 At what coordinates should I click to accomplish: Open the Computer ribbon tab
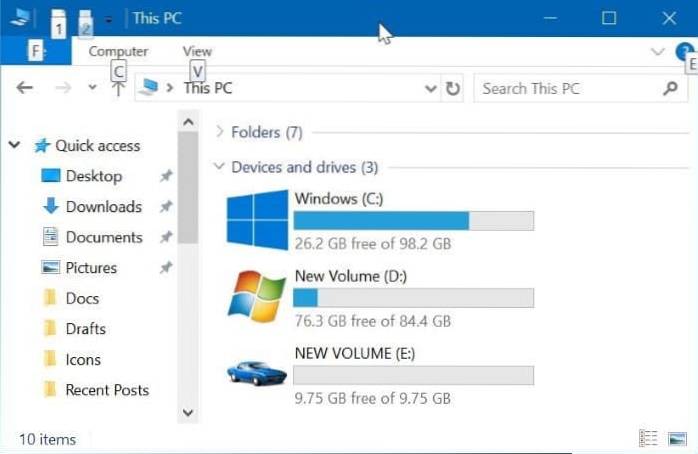118,51
